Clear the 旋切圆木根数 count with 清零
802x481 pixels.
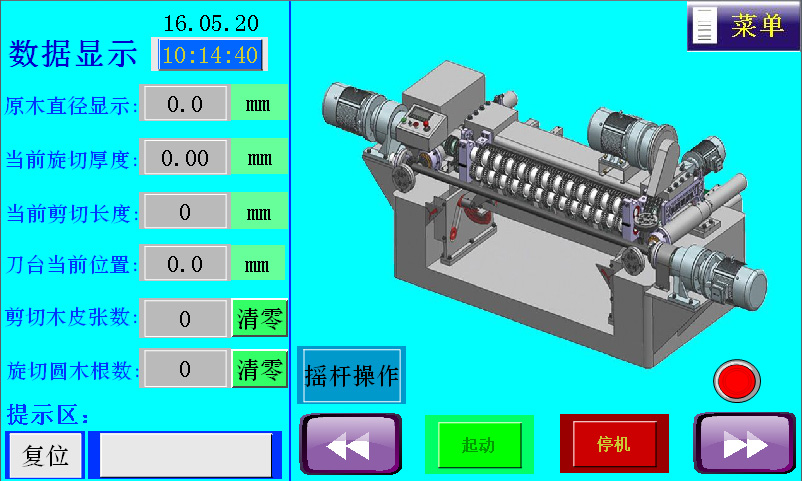pyautogui.click(x=259, y=369)
